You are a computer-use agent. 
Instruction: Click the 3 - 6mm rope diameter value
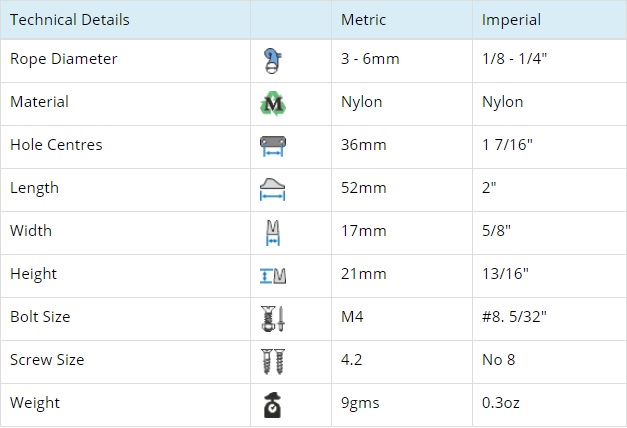coord(370,59)
